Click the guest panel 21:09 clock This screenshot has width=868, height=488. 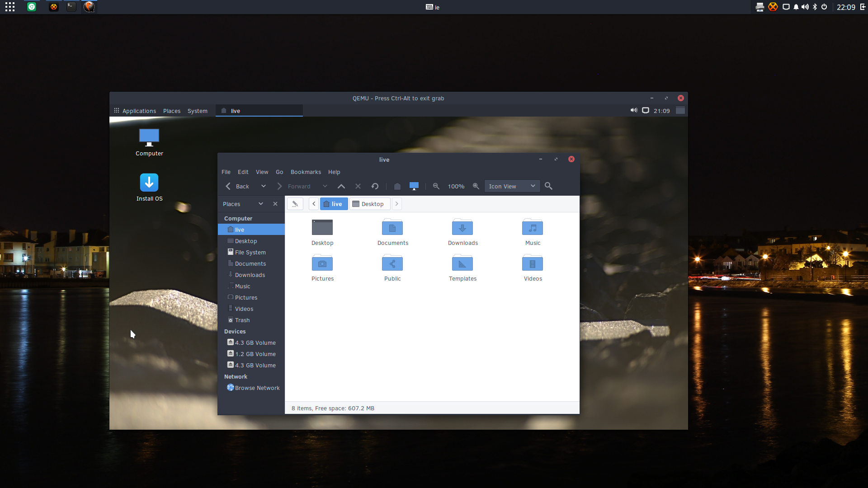662,111
